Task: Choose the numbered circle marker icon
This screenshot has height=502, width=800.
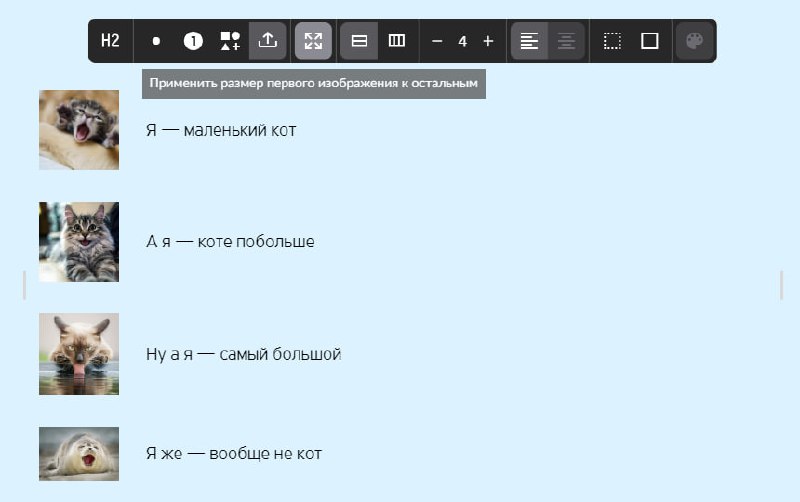Action: click(193, 41)
